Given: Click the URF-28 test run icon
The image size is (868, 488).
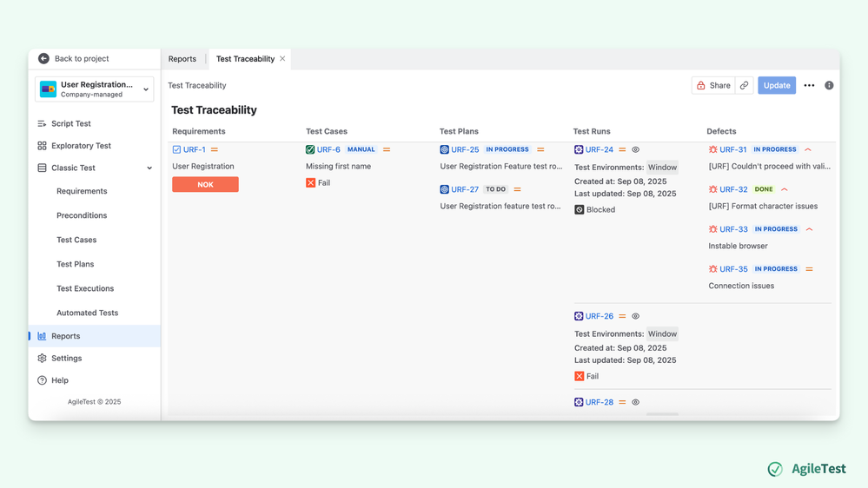Looking at the screenshot, I should [579, 402].
